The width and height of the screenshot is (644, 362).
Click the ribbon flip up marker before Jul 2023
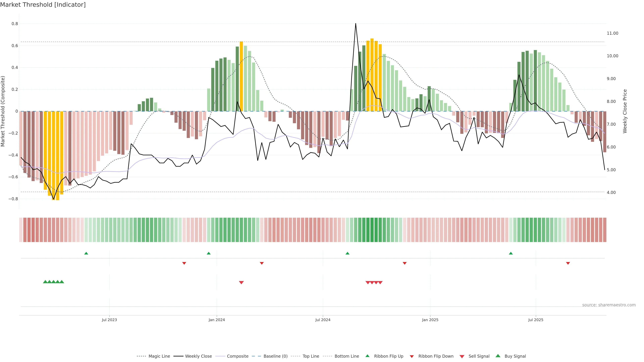(x=86, y=253)
